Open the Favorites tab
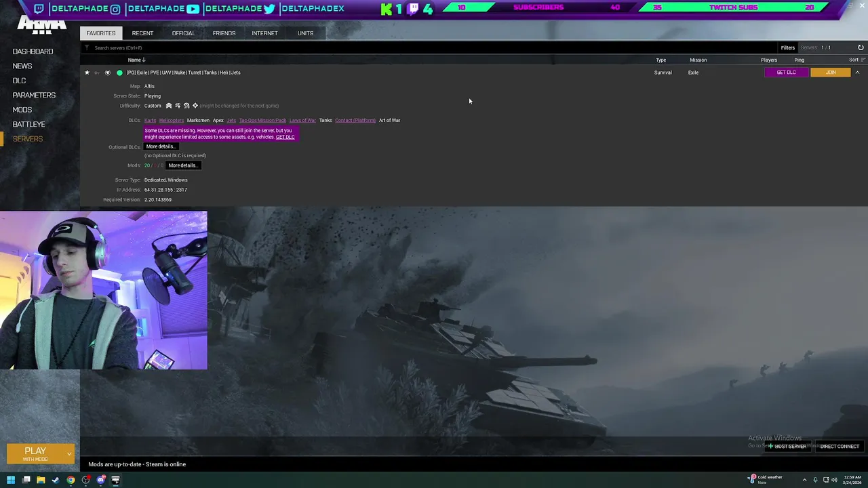 click(x=101, y=33)
